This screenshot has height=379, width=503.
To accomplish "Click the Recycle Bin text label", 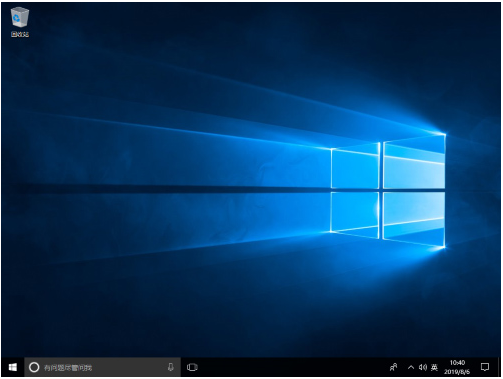I will click(20, 34).
